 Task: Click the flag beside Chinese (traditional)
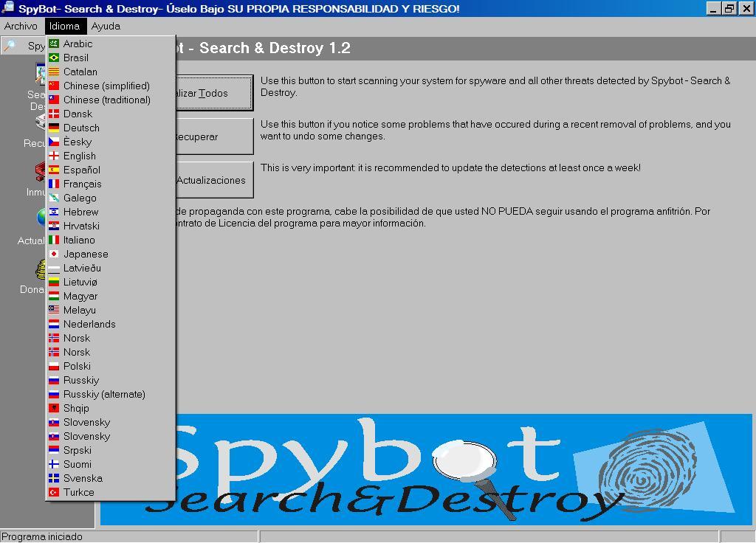pos(54,100)
